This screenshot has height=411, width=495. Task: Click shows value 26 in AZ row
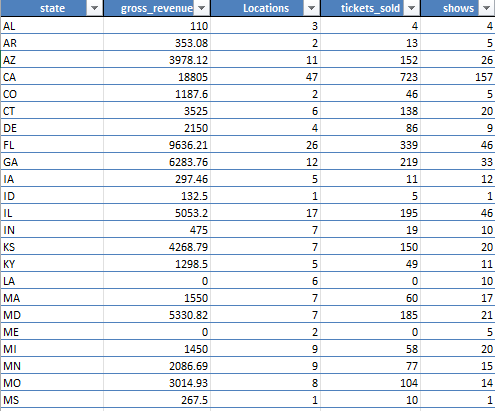[x=487, y=60]
